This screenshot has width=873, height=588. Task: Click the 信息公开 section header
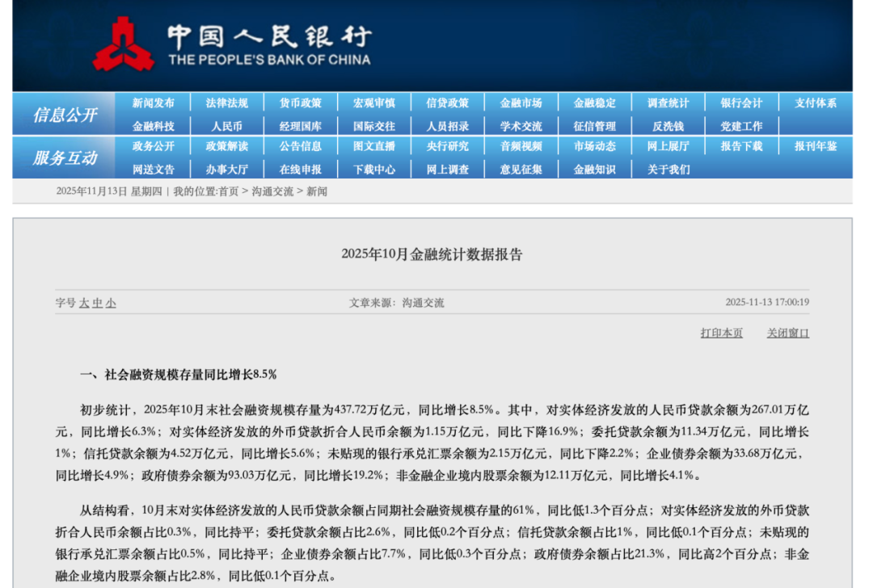pos(65,115)
